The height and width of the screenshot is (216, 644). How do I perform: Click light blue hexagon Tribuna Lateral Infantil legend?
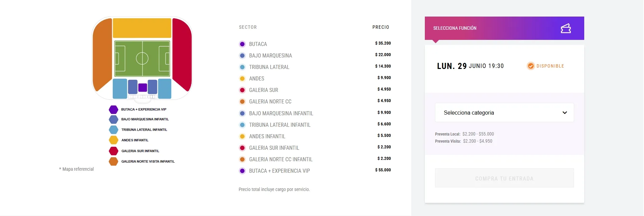(x=113, y=130)
